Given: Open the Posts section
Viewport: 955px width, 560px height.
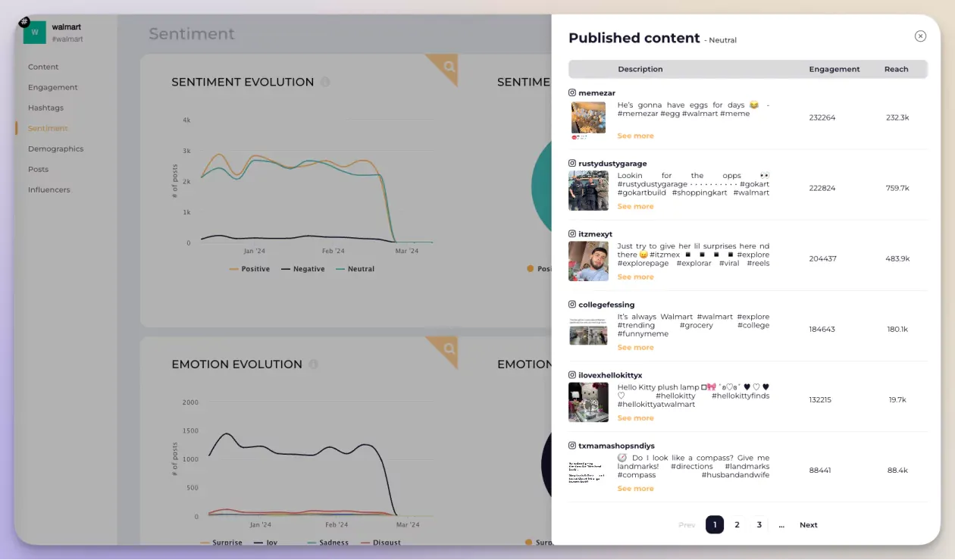Looking at the screenshot, I should click(38, 169).
